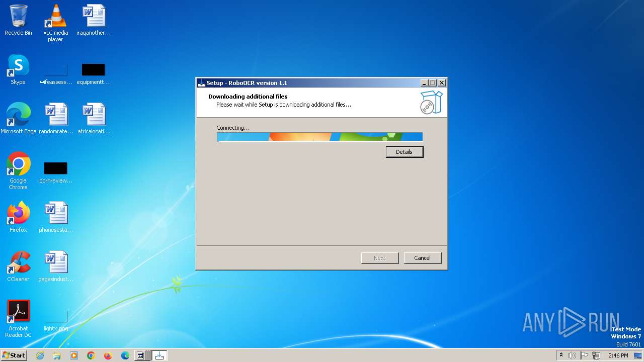Click the Setup window system menu icon

coord(202,83)
